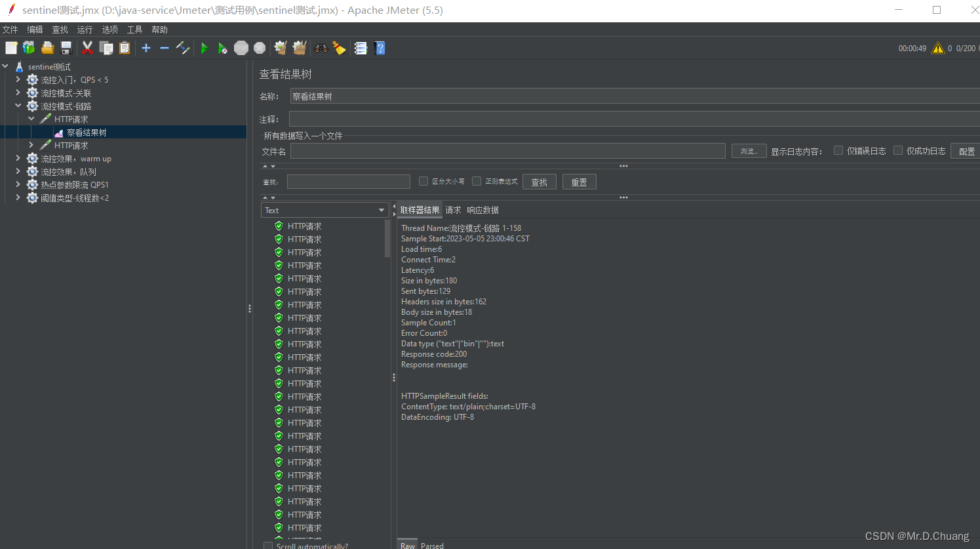Select the 察看结果树 listener node

pyautogui.click(x=87, y=132)
